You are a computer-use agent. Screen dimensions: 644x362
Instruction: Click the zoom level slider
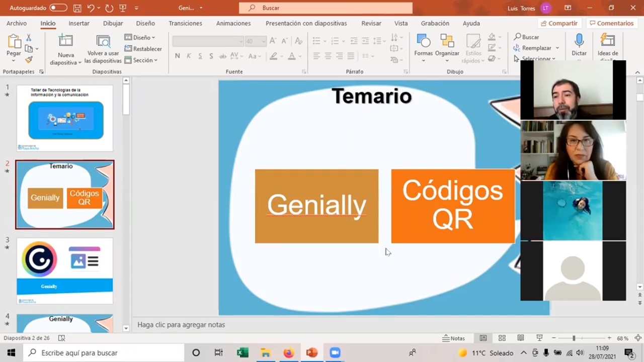click(x=574, y=338)
